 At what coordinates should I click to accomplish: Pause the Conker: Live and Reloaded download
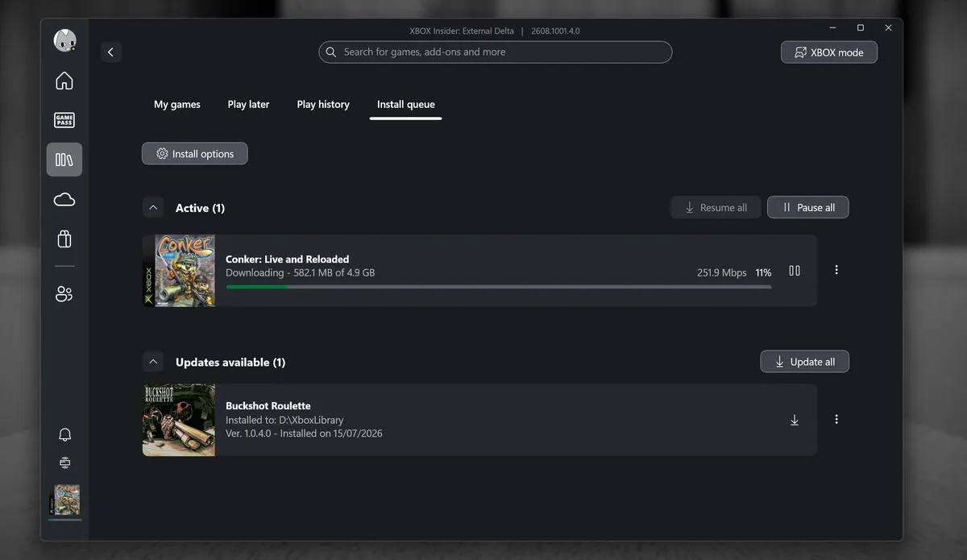pos(795,271)
